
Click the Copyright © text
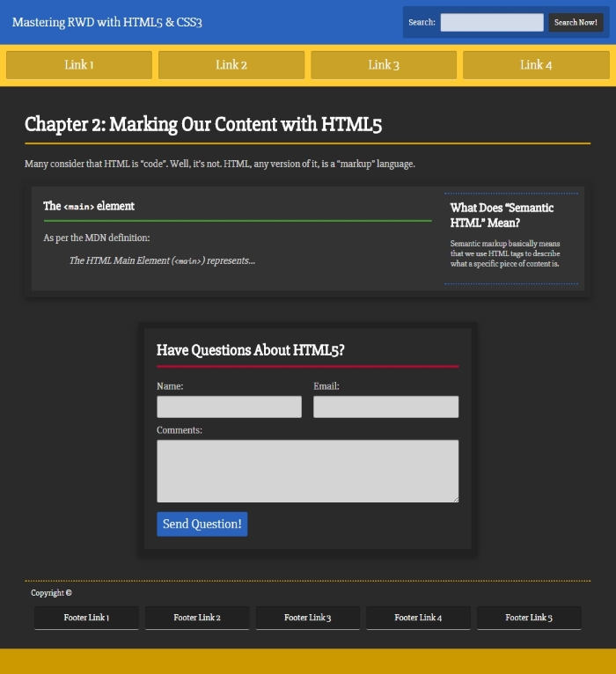[x=51, y=593]
